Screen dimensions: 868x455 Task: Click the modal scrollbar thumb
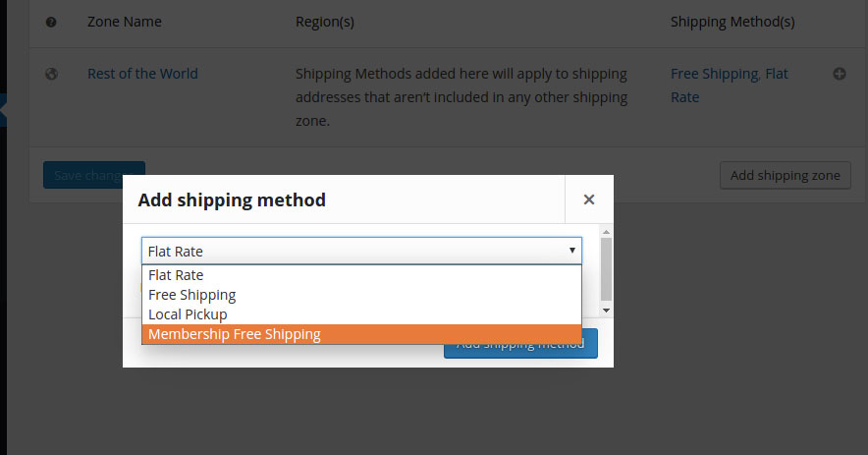[606, 269]
